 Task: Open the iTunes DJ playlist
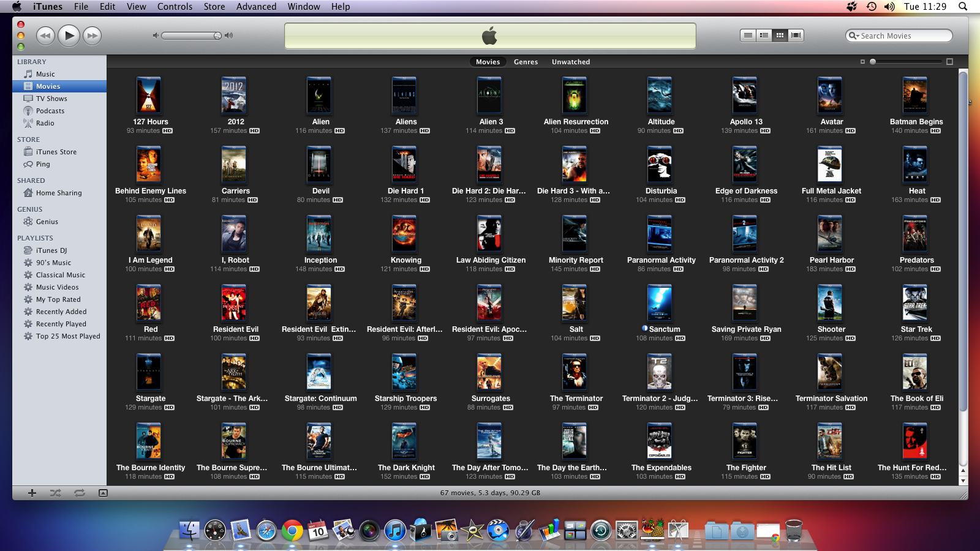pyautogui.click(x=59, y=250)
